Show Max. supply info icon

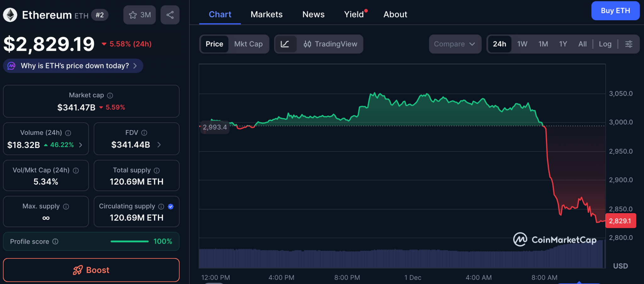pyautogui.click(x=66, y=207)
